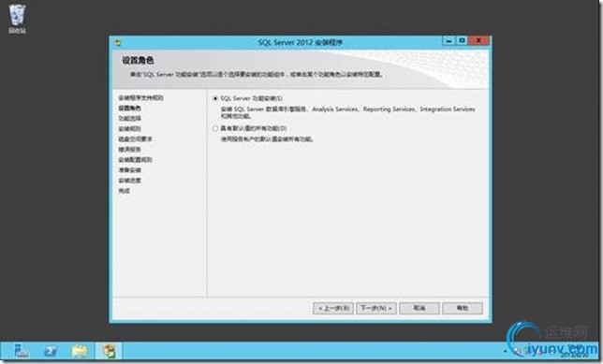Close the SQL Server 2012 setup window
Image resolution: width=603 pixels, height=364 pixels.
[478, 40]
